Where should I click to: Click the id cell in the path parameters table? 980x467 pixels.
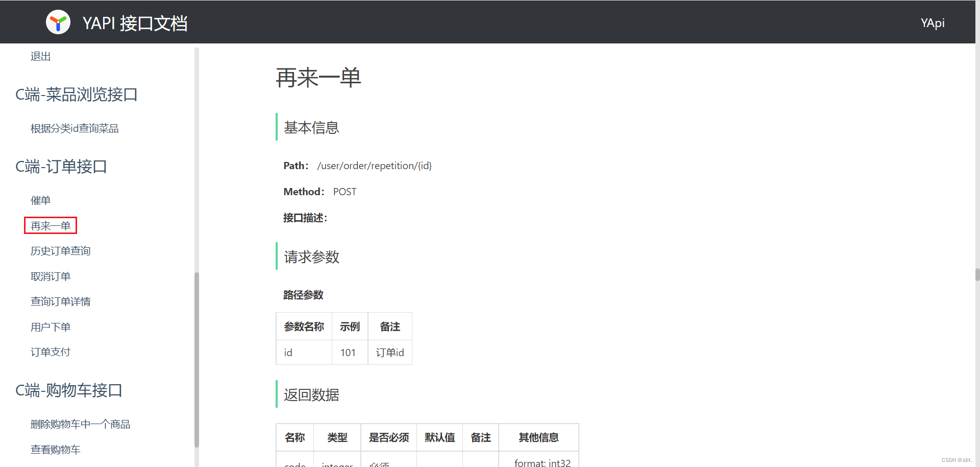coord(288,352)
